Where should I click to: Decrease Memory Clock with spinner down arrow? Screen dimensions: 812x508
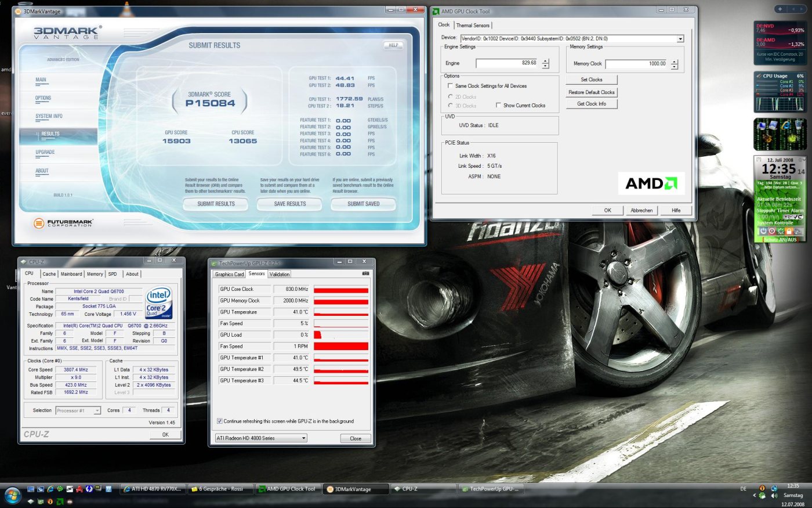coord(674,67)
